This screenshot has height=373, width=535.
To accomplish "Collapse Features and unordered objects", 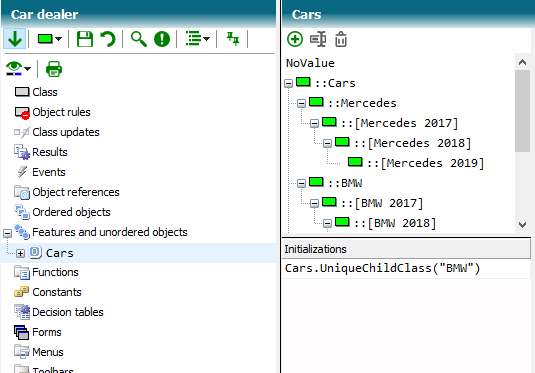I will (7, 233).
